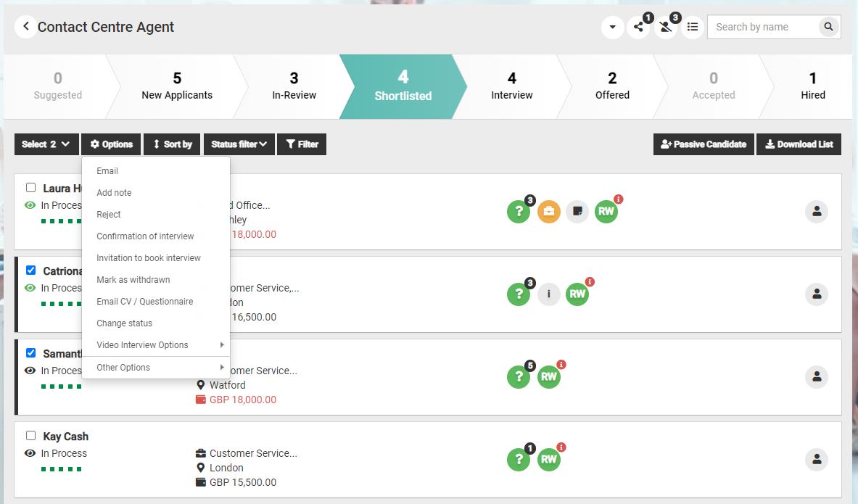Switch to list view icon in header
Viewport: 858px width, 504px height.
(693, 27)
